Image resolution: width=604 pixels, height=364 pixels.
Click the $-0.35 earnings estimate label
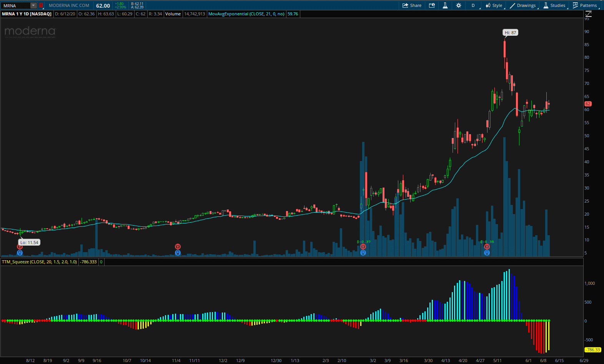pyautogui.click(x=487, y=242)
